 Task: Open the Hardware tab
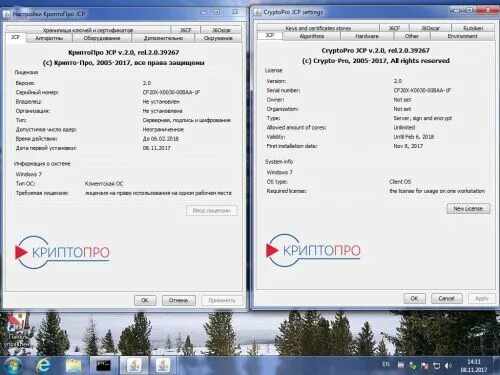(x=367, y=36)
